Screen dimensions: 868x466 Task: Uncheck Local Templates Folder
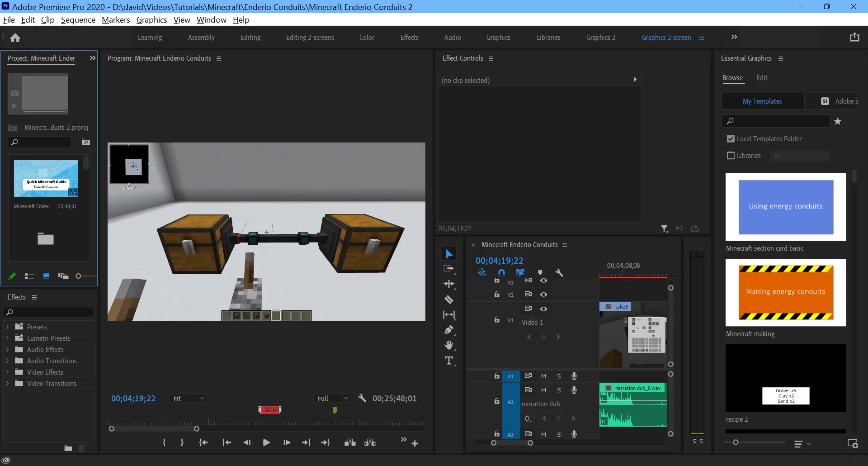[731, 139]
